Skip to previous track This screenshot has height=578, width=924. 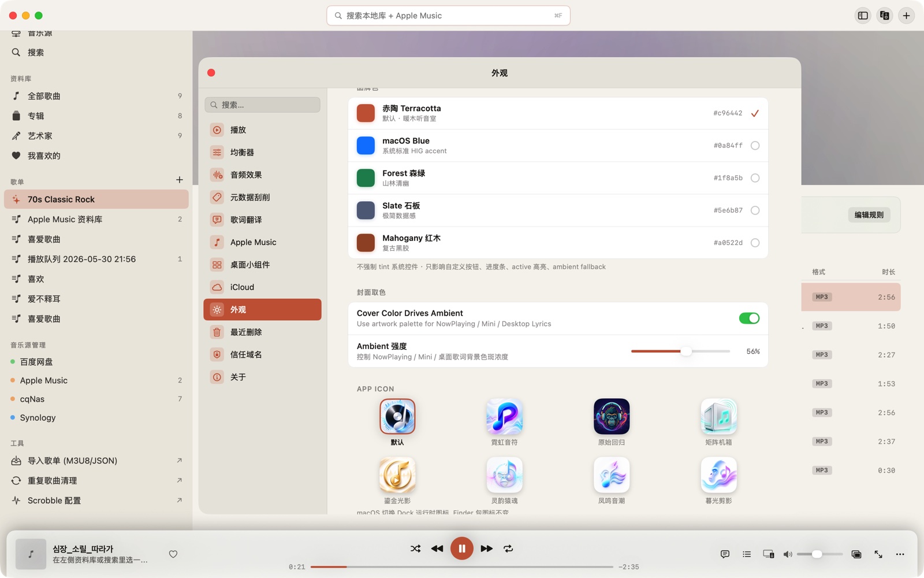click(437, 549)
